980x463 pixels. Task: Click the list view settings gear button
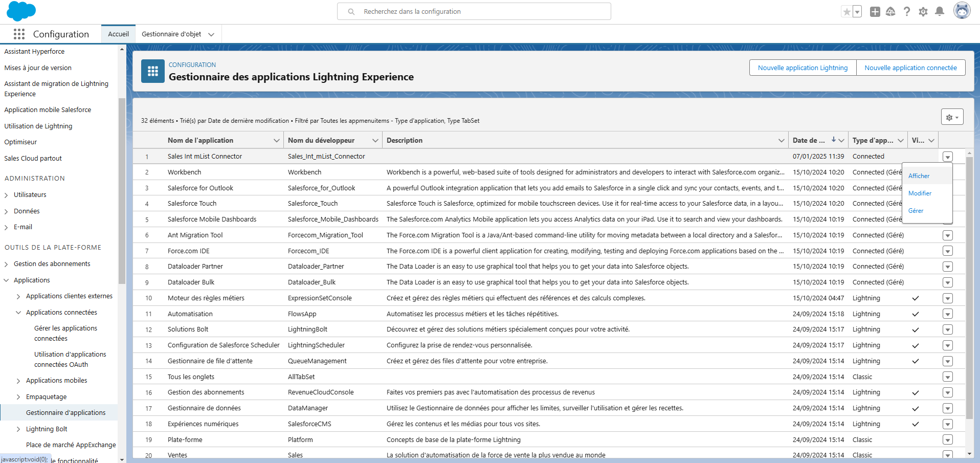[x=952, y=117]
